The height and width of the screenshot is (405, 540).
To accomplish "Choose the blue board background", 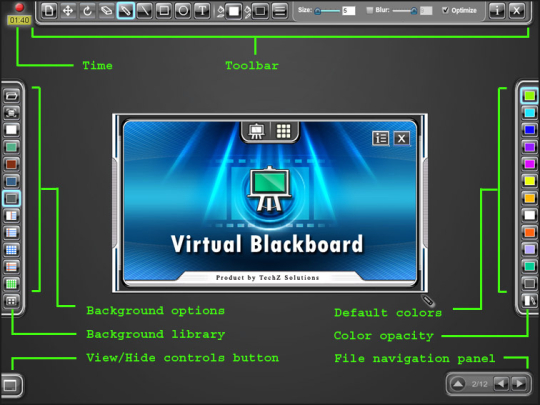I will coord(11,181).
